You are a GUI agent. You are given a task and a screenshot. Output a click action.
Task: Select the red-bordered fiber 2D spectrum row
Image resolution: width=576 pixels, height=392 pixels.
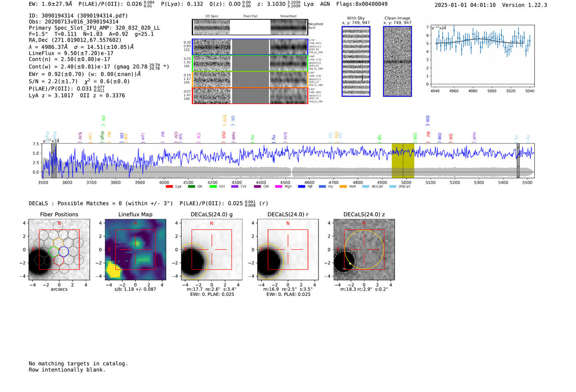click(x=250, y=95)
